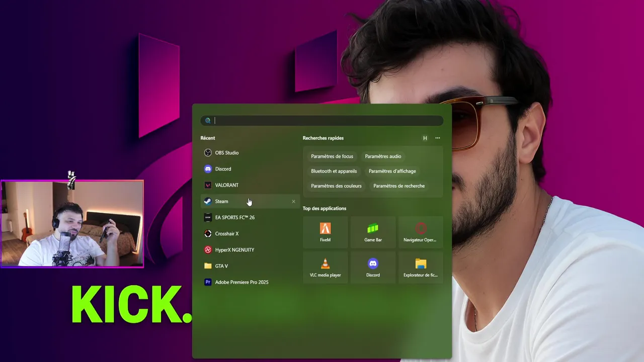
Task: Open Bluetooth et appareils quick search
Action: [334, 171]
